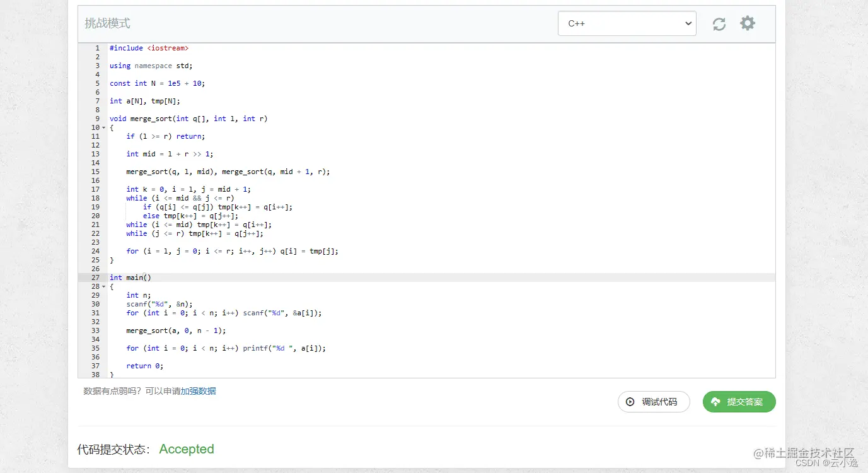Click the line 'const int N = 1e5 + 10;'
This screenshot has height=473, width=868.
tap(158, 83)
